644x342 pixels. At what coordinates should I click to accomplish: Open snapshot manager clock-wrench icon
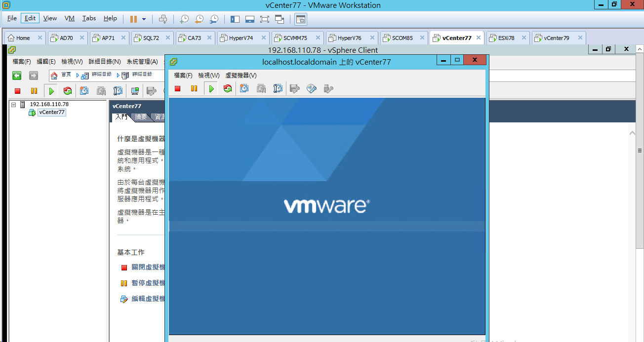214,19
